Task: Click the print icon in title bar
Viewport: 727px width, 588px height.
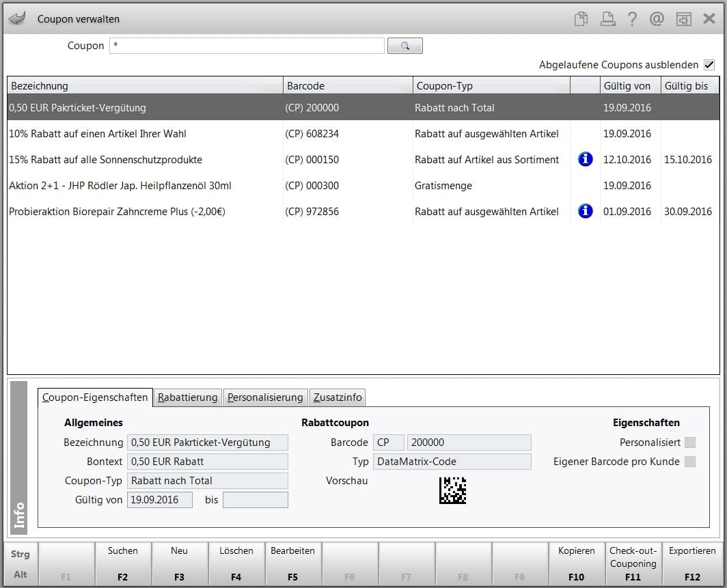Action: click(607, 19)
